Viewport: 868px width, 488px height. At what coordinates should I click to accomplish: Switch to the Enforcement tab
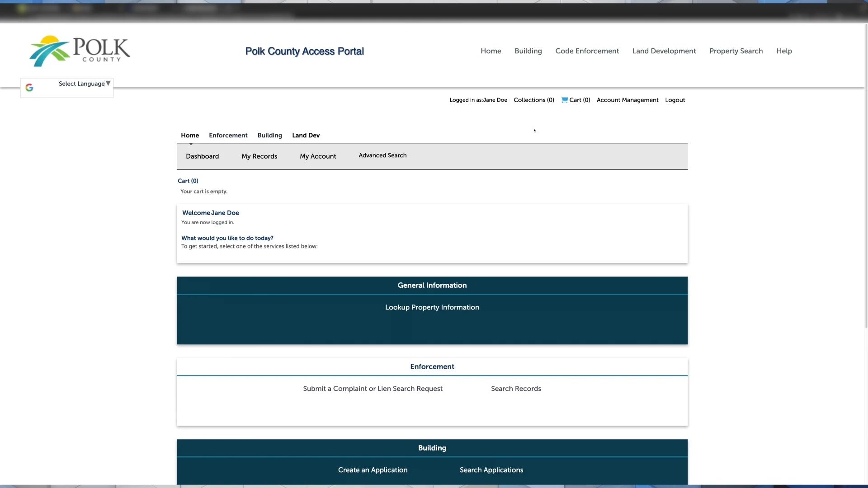pos(228,136)
